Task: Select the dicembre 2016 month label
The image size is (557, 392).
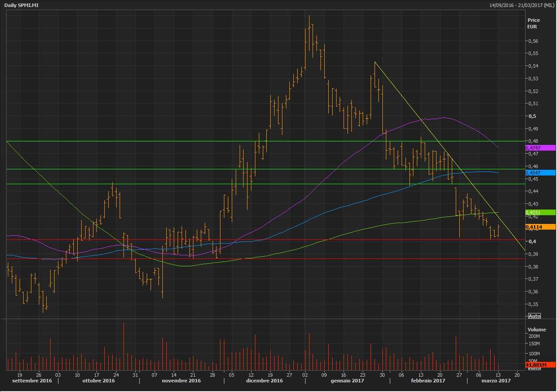Action: [265, 381]
